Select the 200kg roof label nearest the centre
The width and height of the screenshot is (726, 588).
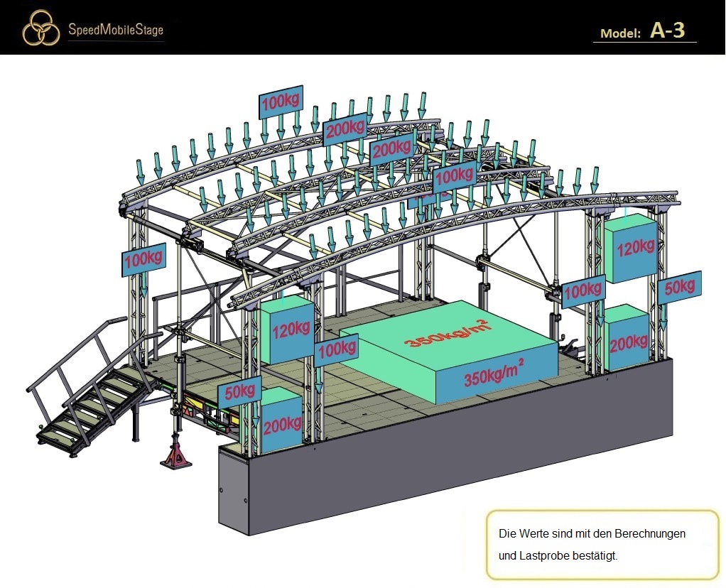(391, 149)
